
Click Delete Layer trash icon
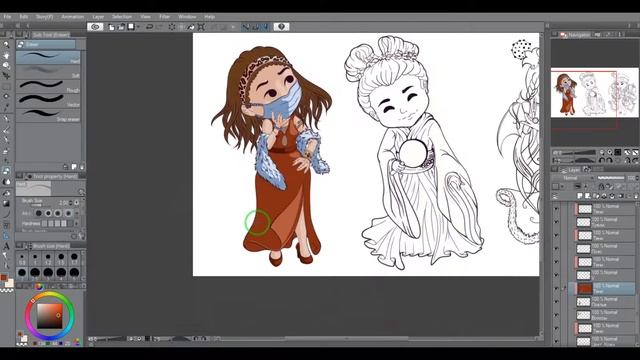[636, 196]
